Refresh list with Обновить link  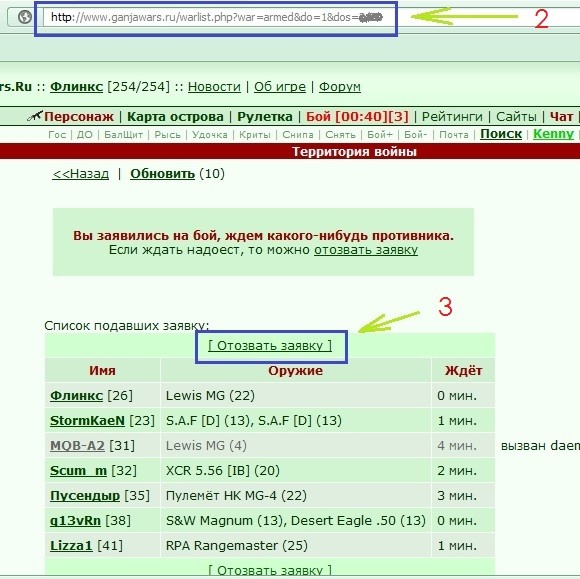point(162,174)
